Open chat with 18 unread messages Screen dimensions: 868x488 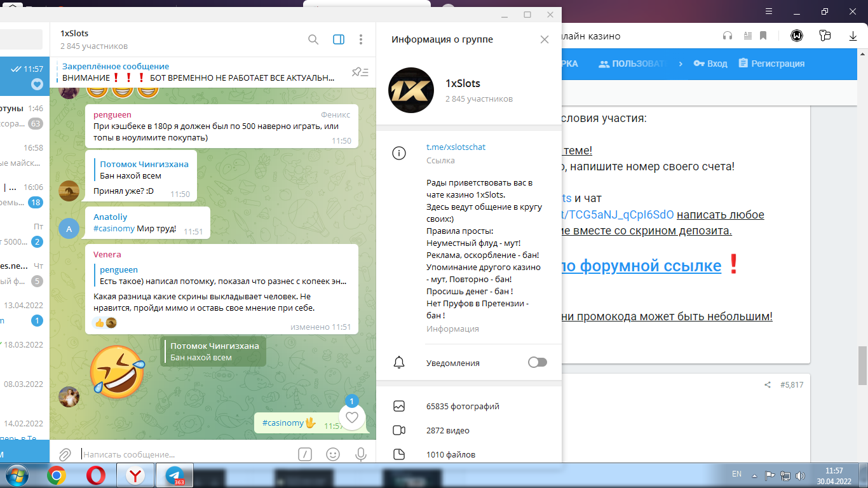[x=25, y=194]
